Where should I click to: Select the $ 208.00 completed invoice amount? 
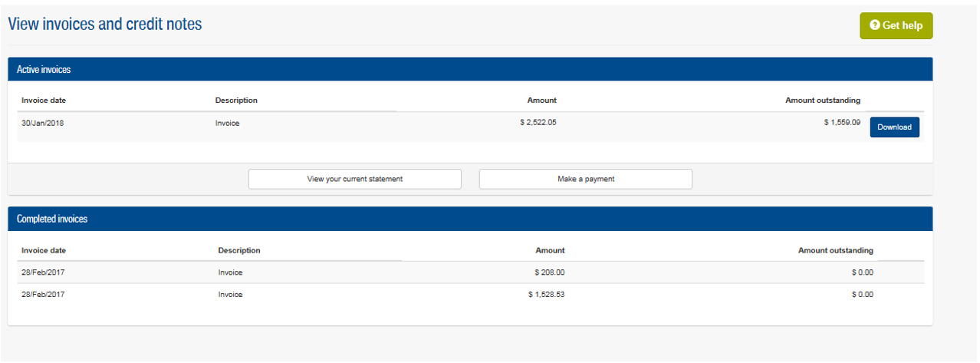(x=549, y=272)
